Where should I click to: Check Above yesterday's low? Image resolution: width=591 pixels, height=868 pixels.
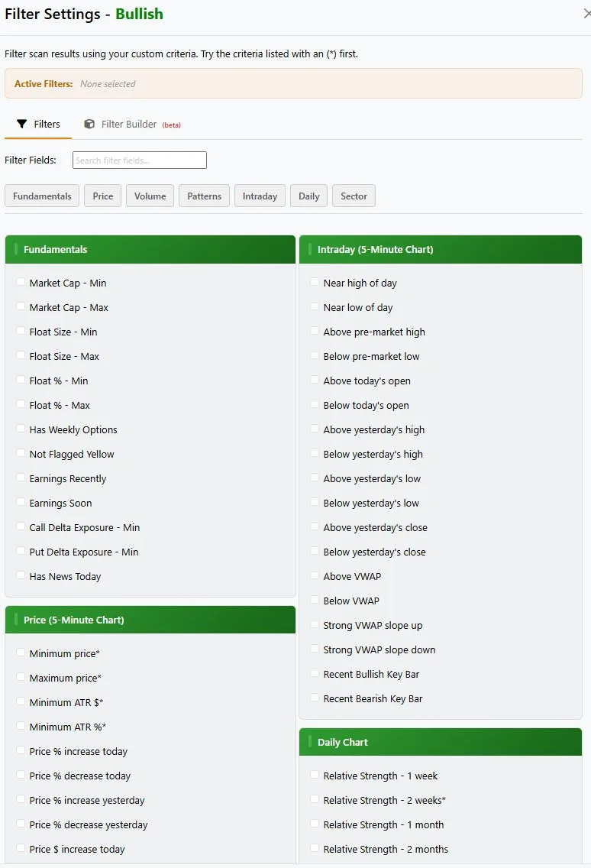click(315, 478)
